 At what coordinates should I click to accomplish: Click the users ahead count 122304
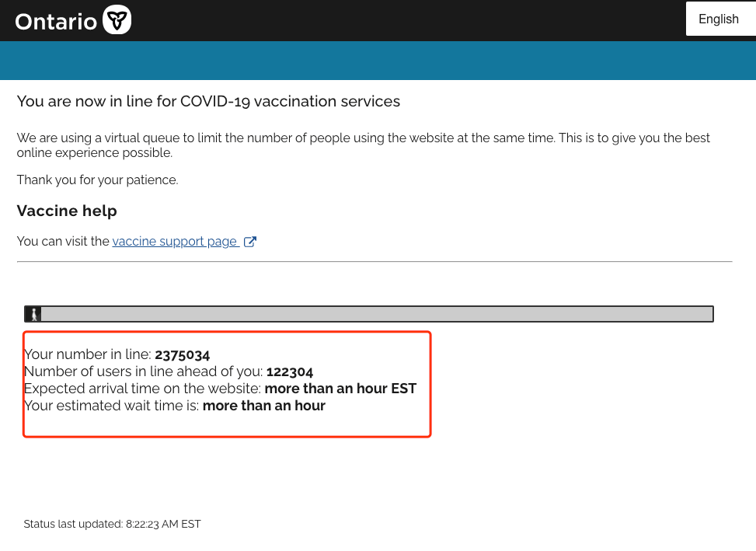290,371
